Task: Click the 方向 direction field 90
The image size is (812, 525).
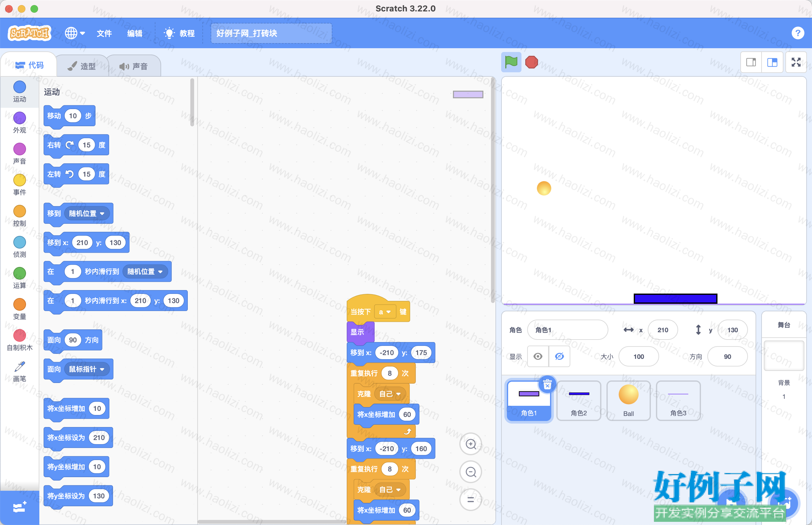Action: point(727,356)
